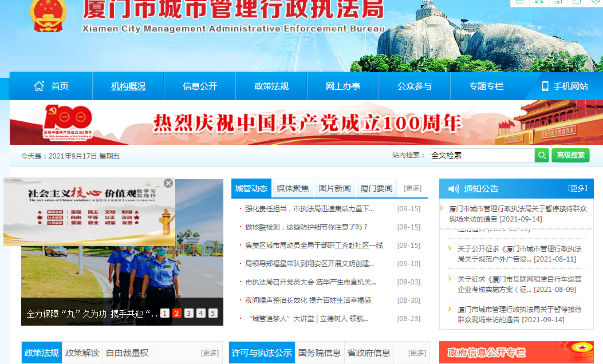Screen dimensions: 603x364
Task: Select the 国务院信息 tab
Action: click(x=320, y=353)
